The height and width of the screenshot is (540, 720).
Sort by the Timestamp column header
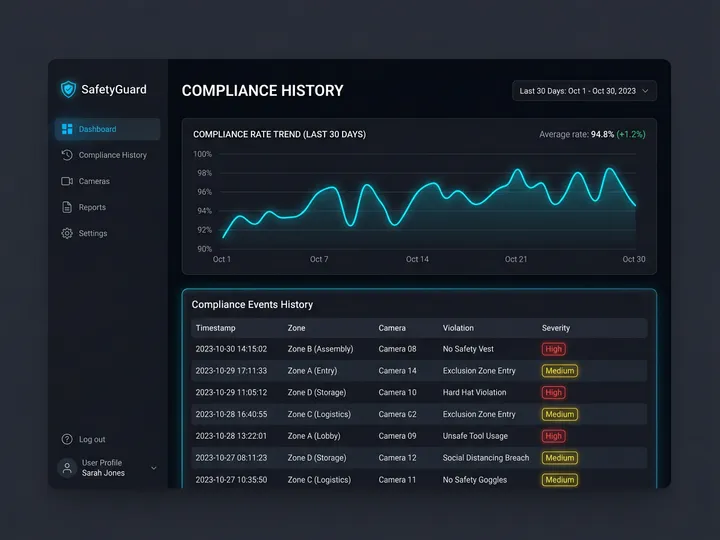[x=215, y=328]
